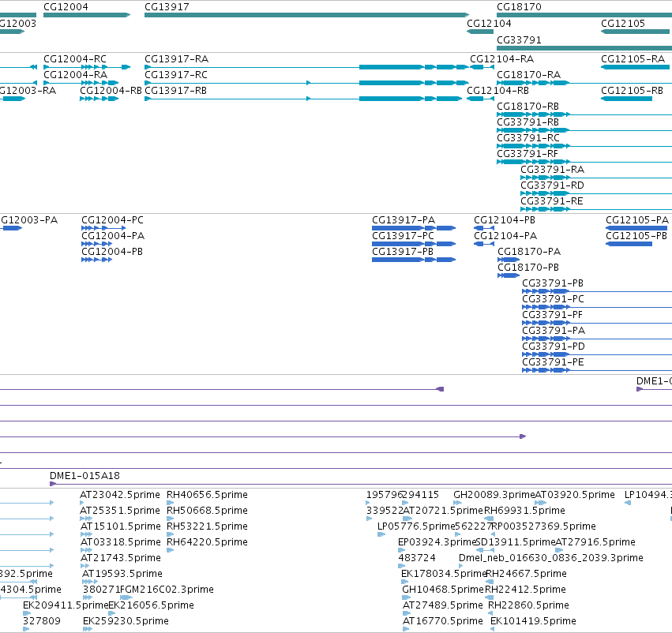Click the EK101419.5prime EST label
This screenshot has width=672, height=633.
pyautogui.click(x=534, y=621)
